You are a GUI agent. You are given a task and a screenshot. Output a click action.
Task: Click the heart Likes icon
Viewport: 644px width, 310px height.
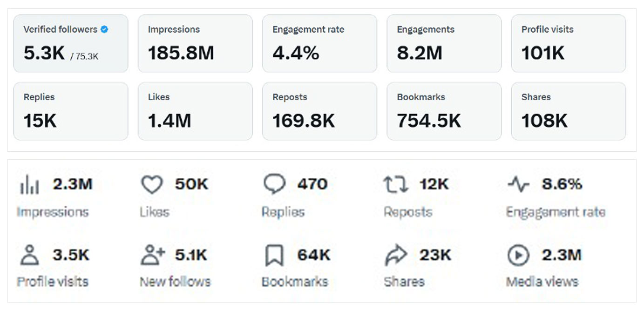[152, 185]
